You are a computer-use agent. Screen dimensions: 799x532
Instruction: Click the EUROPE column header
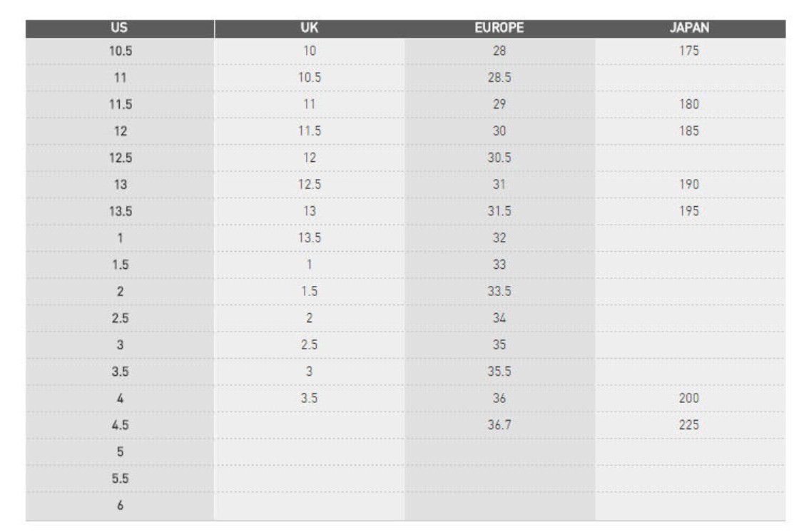(x=499, y=28)
